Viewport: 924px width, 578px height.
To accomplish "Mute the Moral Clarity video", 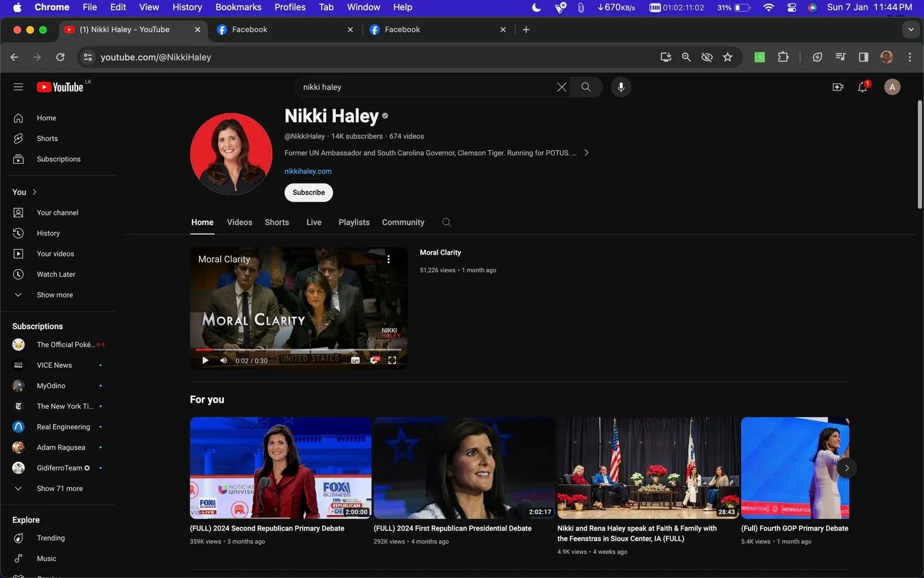I will tap(223, 360).
